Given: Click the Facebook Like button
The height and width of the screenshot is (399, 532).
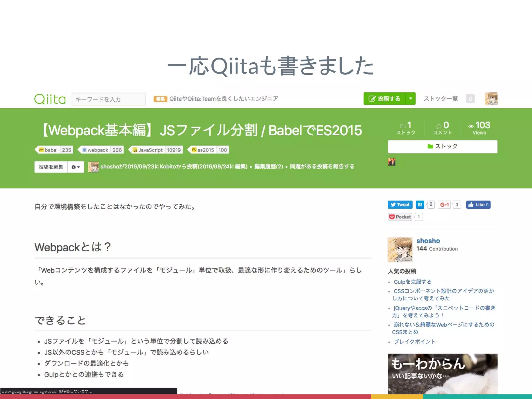Looking at the screenshot, I should [x=478, y=205].
